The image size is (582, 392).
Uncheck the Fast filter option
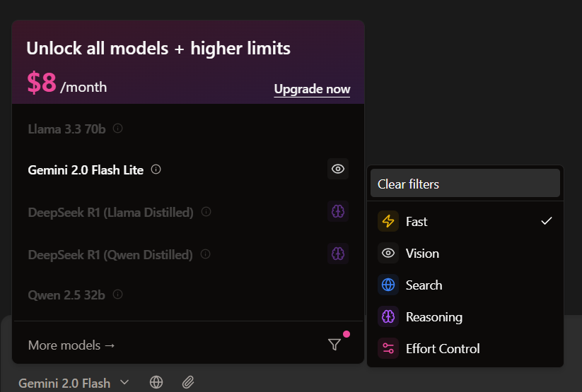point(465,221)
